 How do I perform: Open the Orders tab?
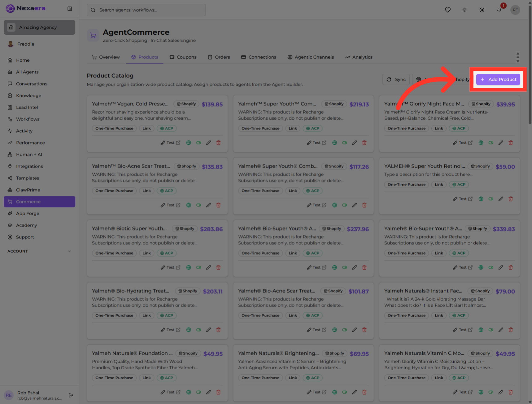pos(219,57)
